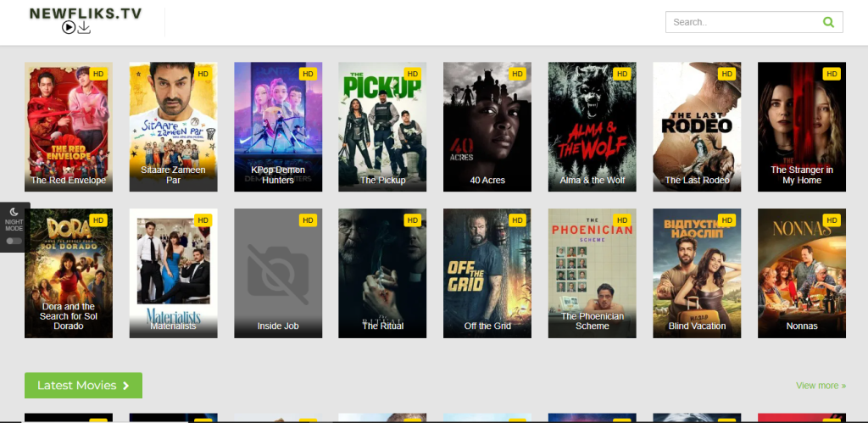The image size is (868, 423).
Task: Click HD badge on Alma & the Wolf
Action: click(x=622, y=74)
